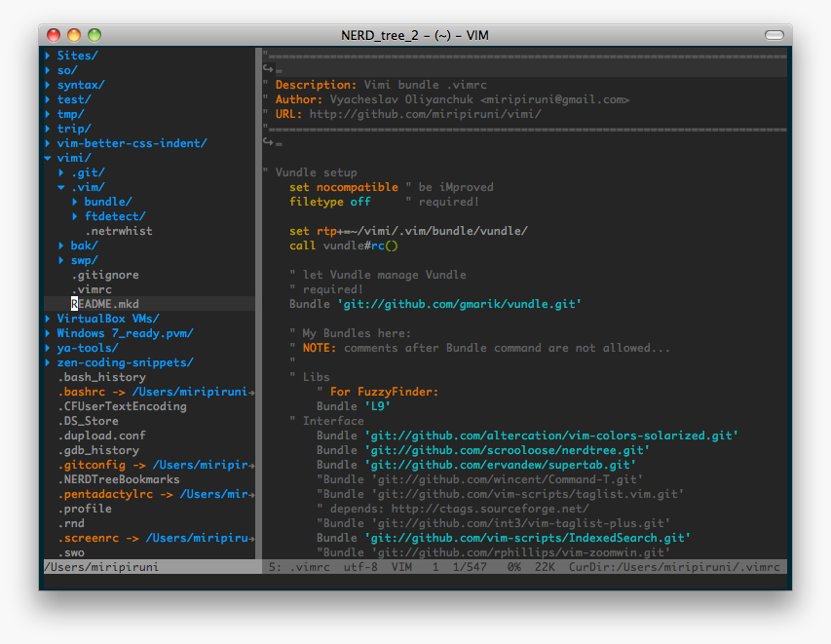Expand the Windows 7_ready.pvm/ arrow
831x644 pixels.
click(48, 333)
